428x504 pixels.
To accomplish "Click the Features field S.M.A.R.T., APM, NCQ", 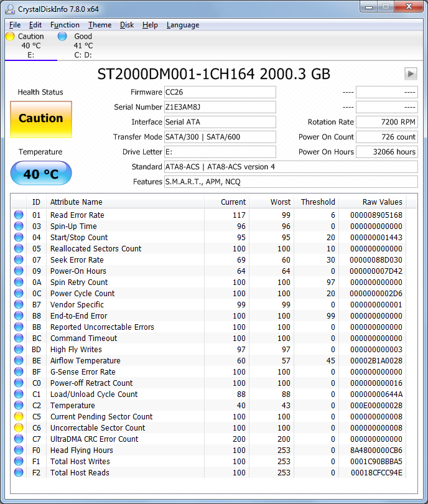I will tap(291, 182).
